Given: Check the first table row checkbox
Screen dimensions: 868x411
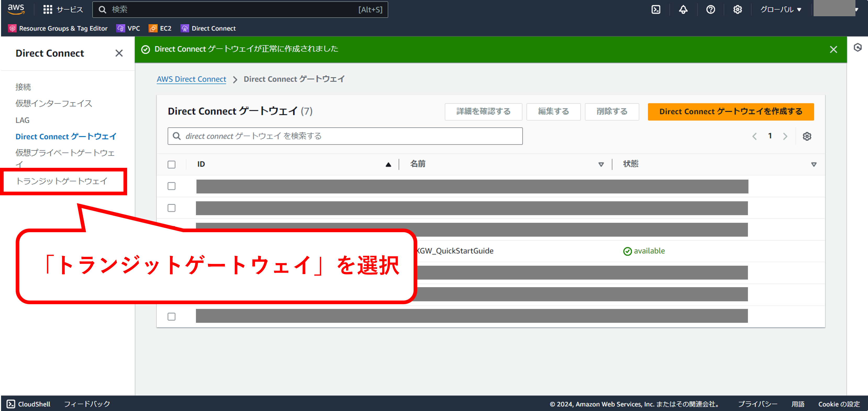Looking at the screenshot, I should coord(172,186).
